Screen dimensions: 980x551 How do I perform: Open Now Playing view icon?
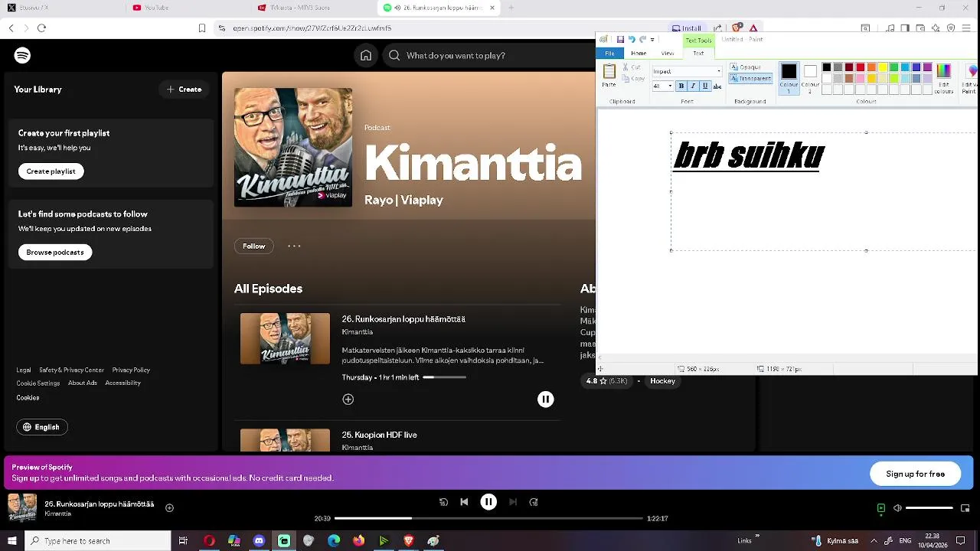coord(881,508)
